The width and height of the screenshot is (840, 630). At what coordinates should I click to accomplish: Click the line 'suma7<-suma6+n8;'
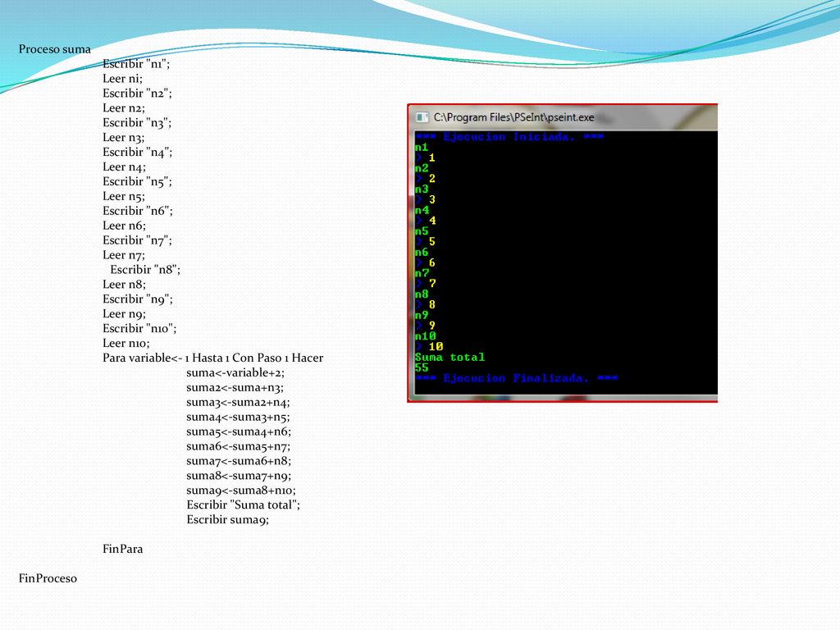click(x=239, y=461)
